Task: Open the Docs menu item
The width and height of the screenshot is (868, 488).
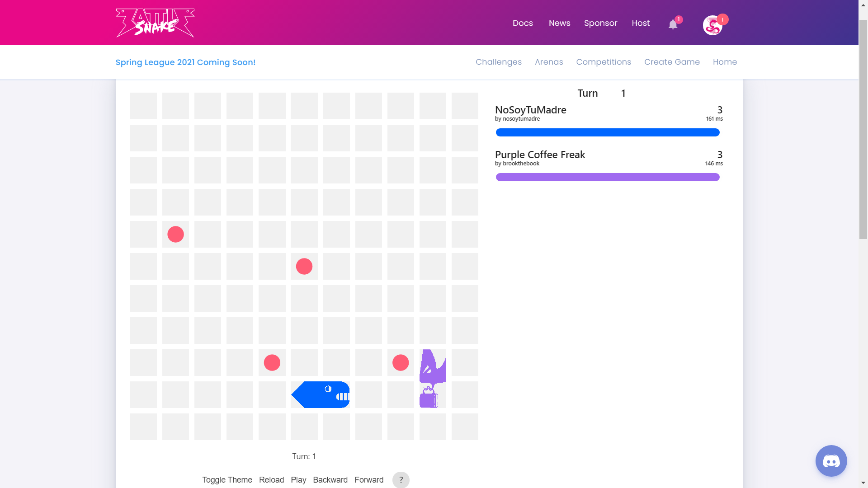Action: pos(523,23)
